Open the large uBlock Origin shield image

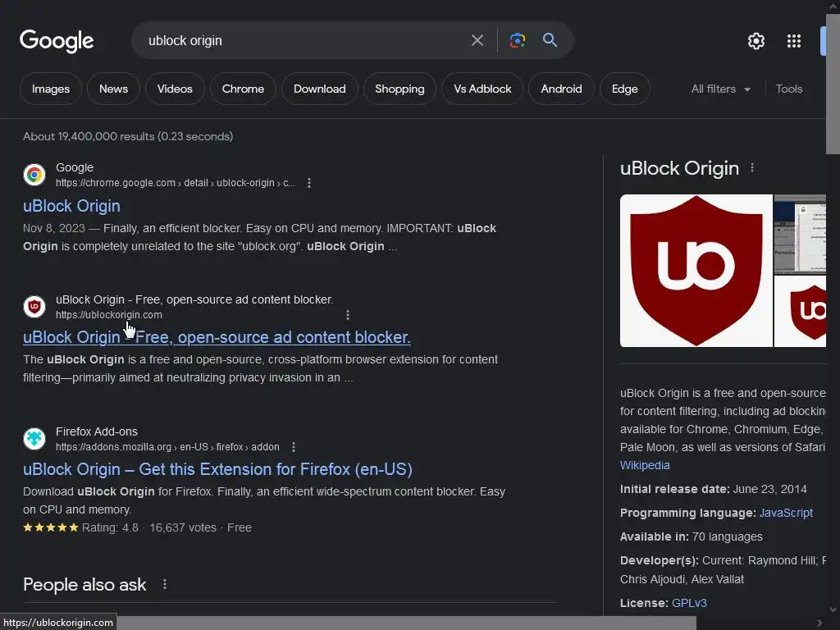tap(696, 271)
